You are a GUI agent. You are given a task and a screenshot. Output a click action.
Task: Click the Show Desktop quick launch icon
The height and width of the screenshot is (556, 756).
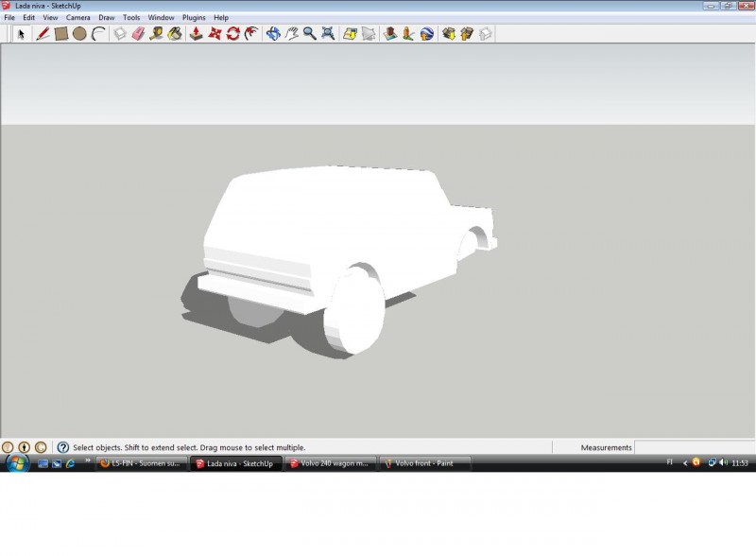tap(43, 464)
